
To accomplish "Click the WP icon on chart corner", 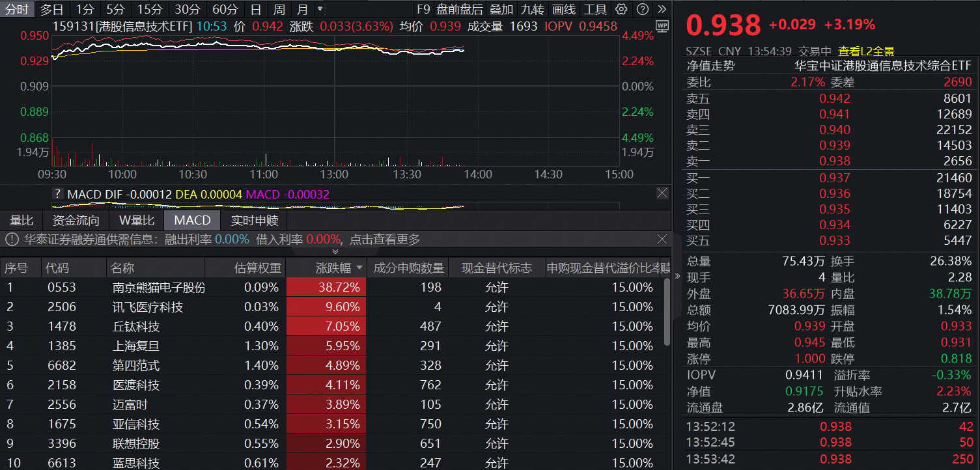I will [x=662, y=26].
